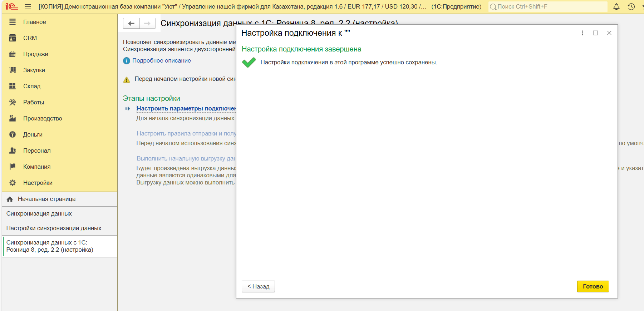Click the back navigation arrow
The height and width of the screenshot is (311, 644).
coord(131,23)
